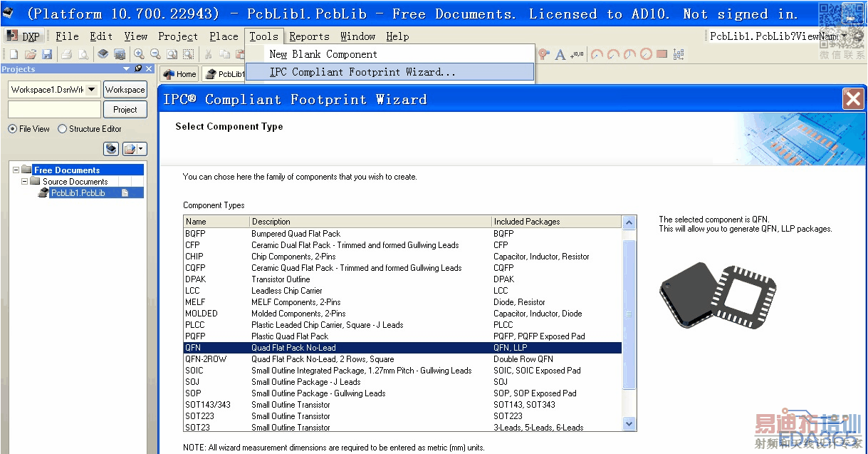The image size is (868, 454).
Task: Click the Project button
Action: pyautogui.click(x=125, y=110)
